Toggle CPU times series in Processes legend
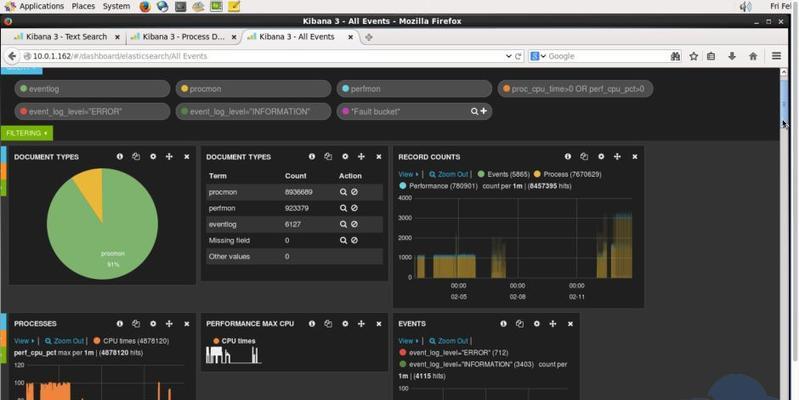 click(131, 341)
